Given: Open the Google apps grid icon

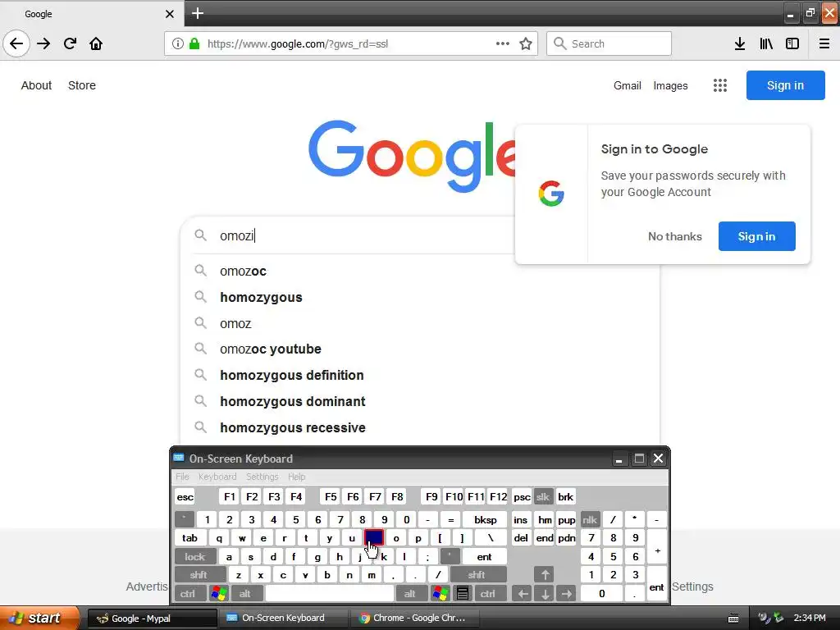Looking at the screenshot, I should (x=720, y=85).
